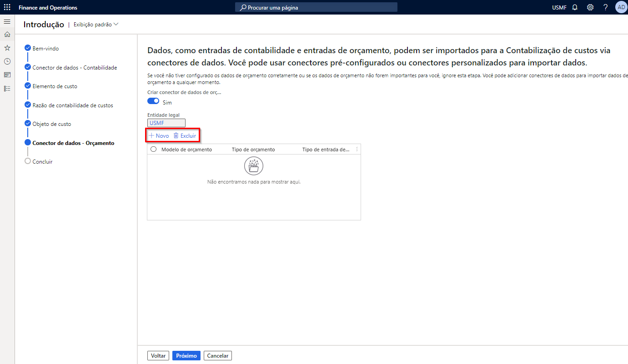The height and width of the screenshot is (364, 628).
Task: Click 'Não encontramos nada para mostrar aqui' text
Action: 254,182
